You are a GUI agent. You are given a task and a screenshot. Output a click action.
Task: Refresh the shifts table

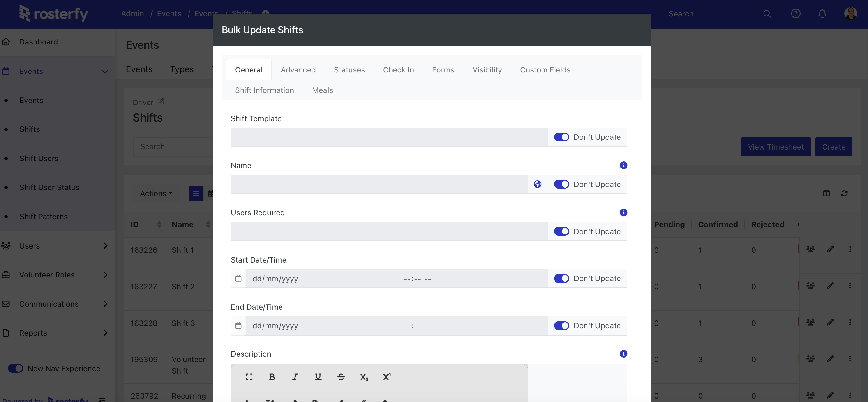pyautogui.click(x=844, y=193)
